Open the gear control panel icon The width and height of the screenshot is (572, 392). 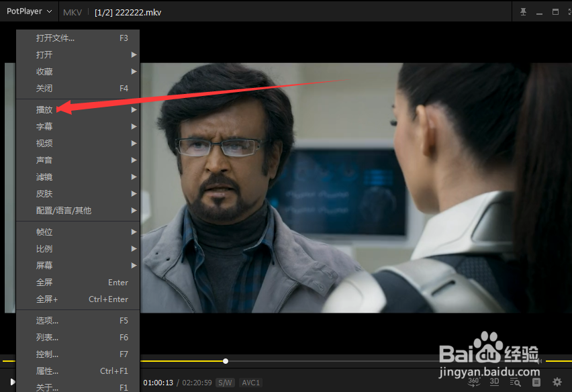tap(557, 382)
